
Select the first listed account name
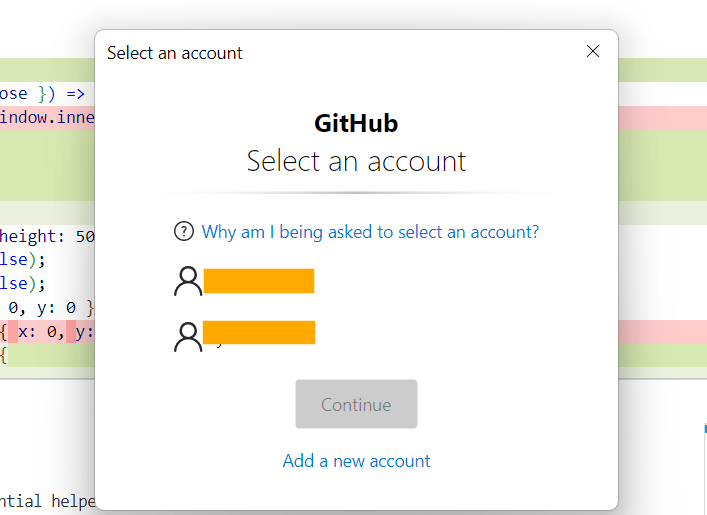[x=259, y=281]
